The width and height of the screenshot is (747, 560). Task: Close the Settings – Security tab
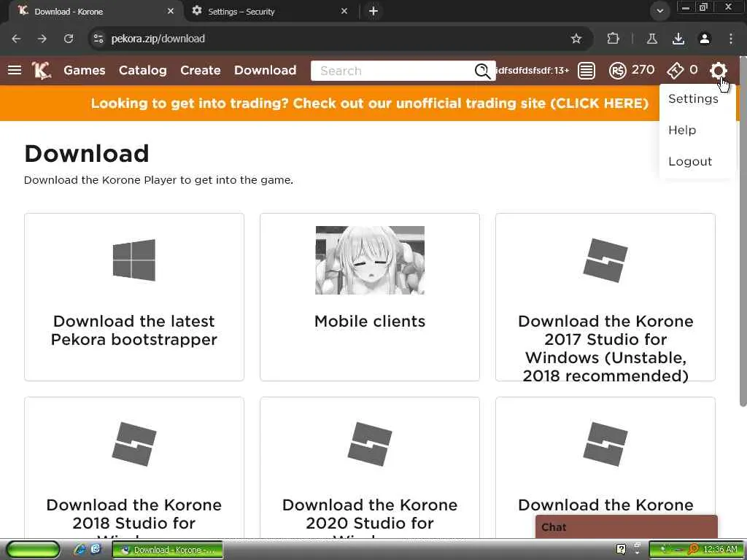click(x=344, y=11)
